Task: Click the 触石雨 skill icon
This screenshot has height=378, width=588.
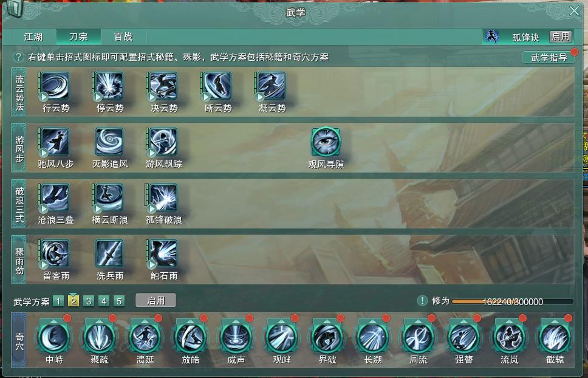Action: [163, 253]
